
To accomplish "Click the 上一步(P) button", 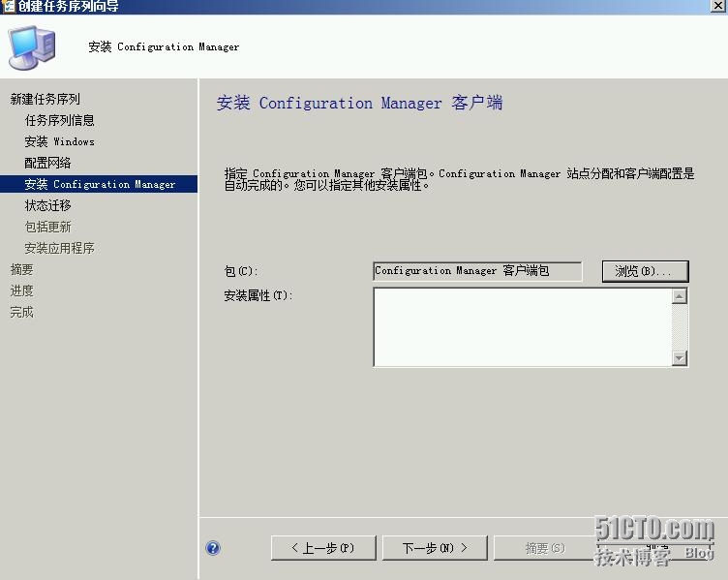I will point(323,548).
